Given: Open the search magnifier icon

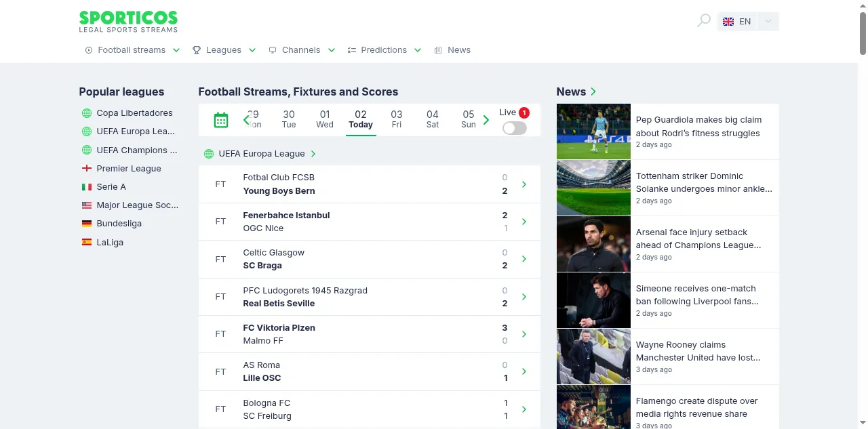Looking at the screenshot, I should pyautogui.click(x=703, y=21).
